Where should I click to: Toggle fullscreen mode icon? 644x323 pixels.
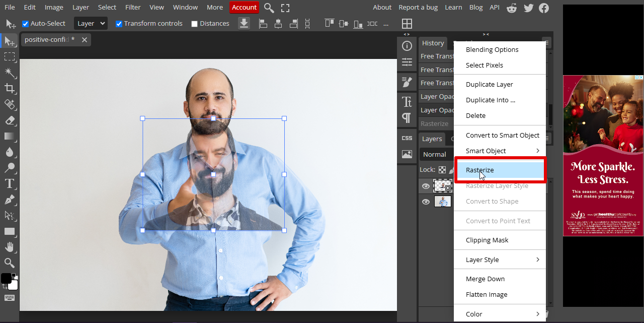click(285, 8)
